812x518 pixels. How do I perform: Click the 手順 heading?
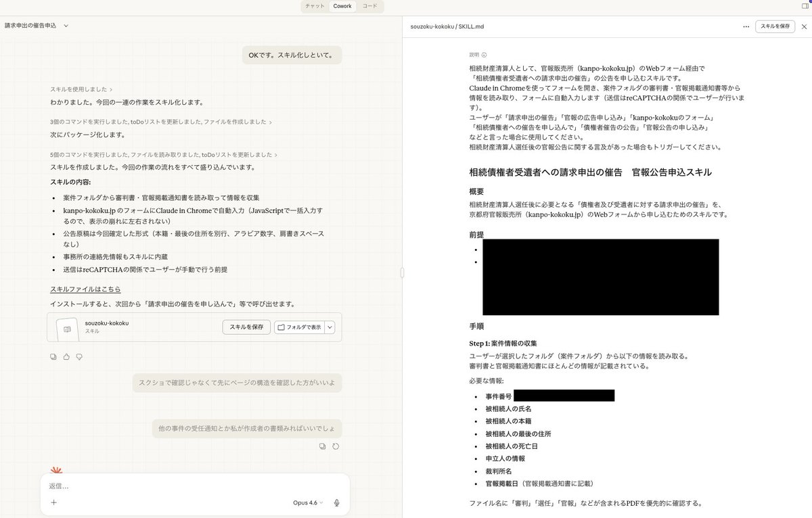click(x=476, y=325)
